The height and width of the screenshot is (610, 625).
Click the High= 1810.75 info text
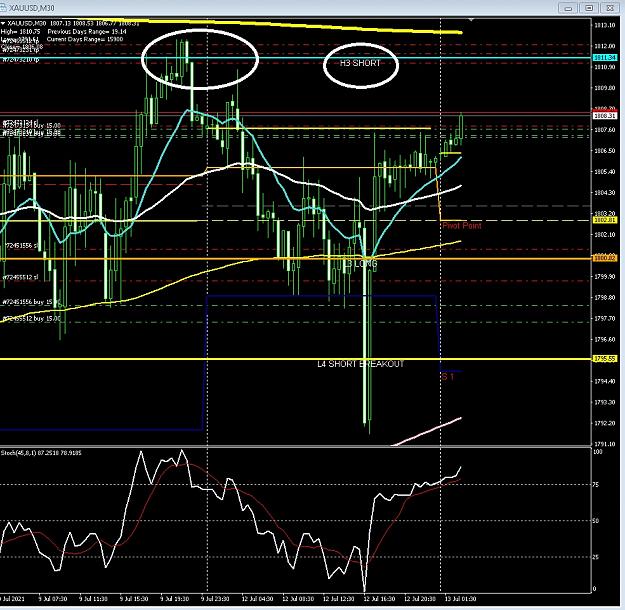click(20, 31)
